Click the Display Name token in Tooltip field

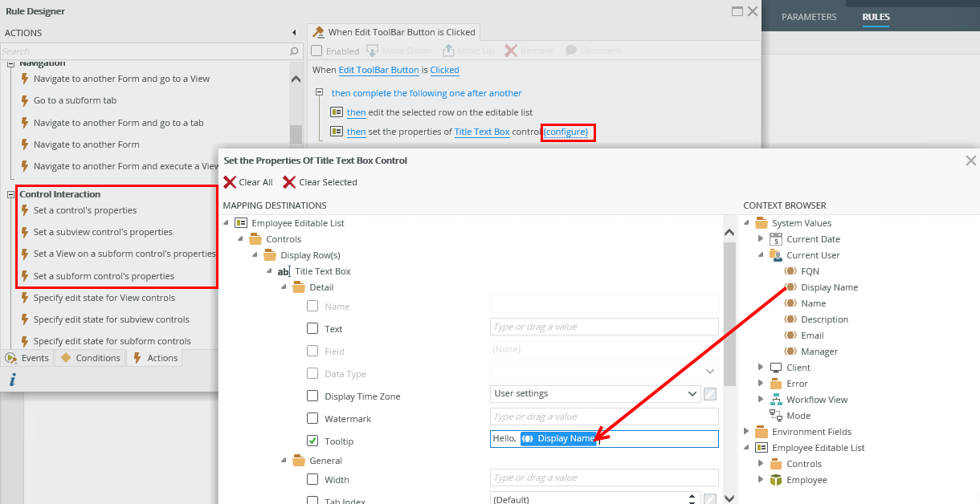click(x=558, y=438)
